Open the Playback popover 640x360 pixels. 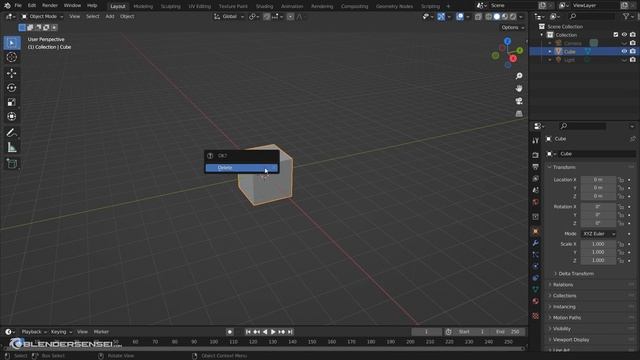34,332
